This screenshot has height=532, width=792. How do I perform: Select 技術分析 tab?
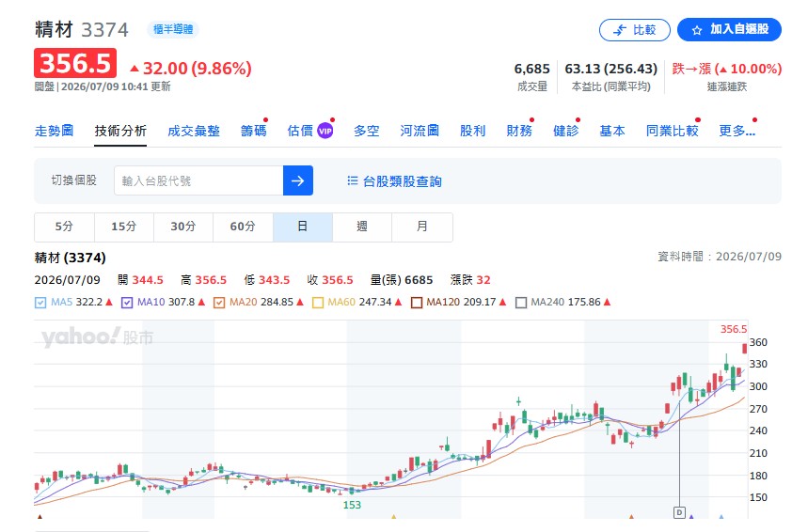click(x=120, y=131)
